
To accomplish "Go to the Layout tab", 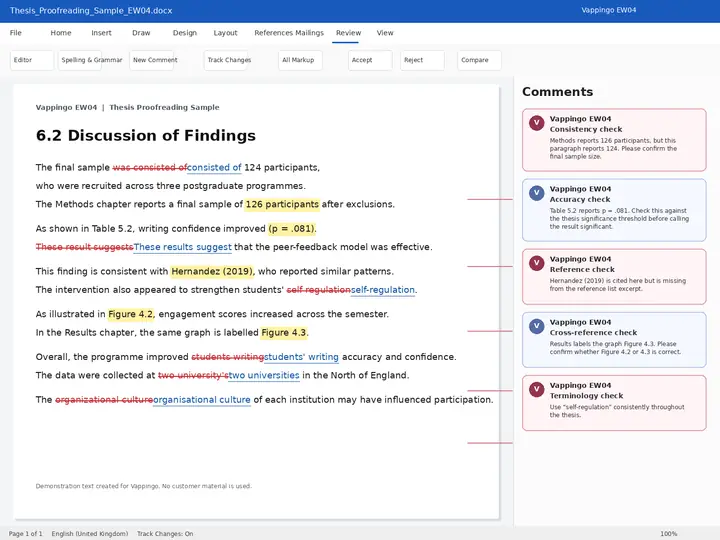I will (225, 33).
